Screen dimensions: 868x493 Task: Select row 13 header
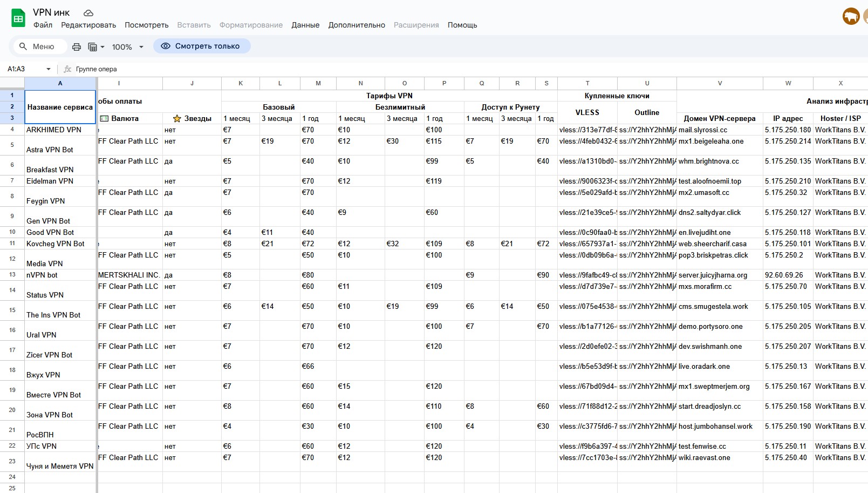12,275
